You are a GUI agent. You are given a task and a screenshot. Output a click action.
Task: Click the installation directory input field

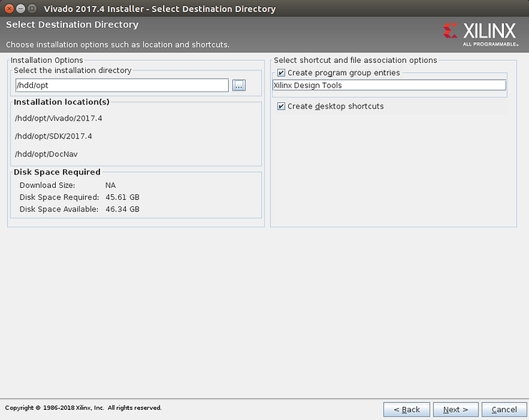[x=122, y=85]
